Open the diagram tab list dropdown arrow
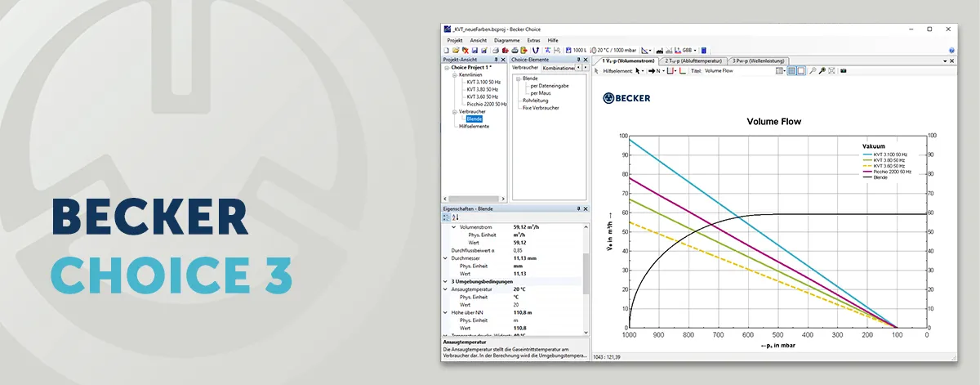Image resolution: width=980 pixels, height=385 pixels. 944,61
